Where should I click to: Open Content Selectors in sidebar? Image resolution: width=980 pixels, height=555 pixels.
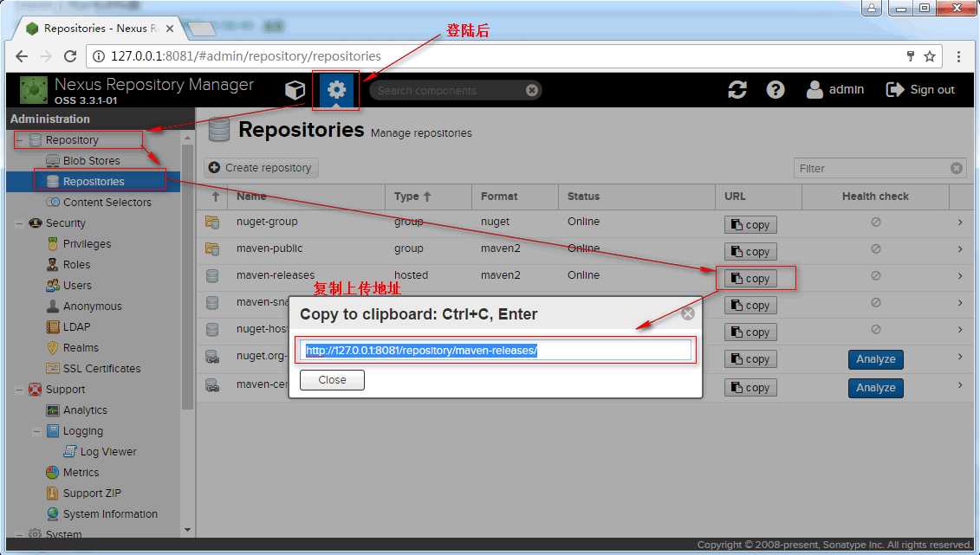click(107, 203)
